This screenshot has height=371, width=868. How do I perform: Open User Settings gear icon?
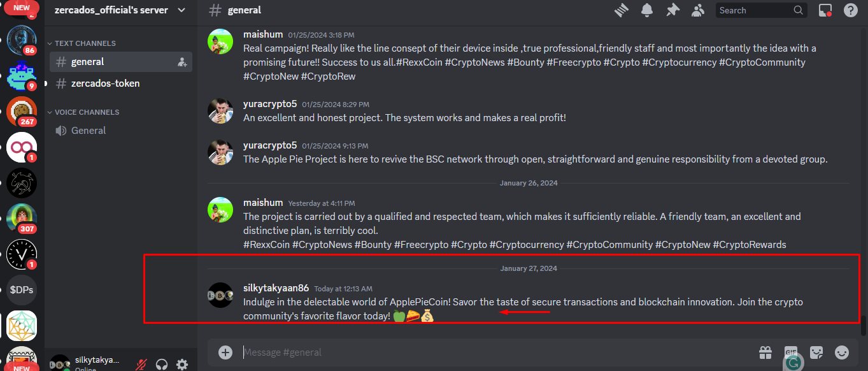pyautogui.click(x=182, y=364)
